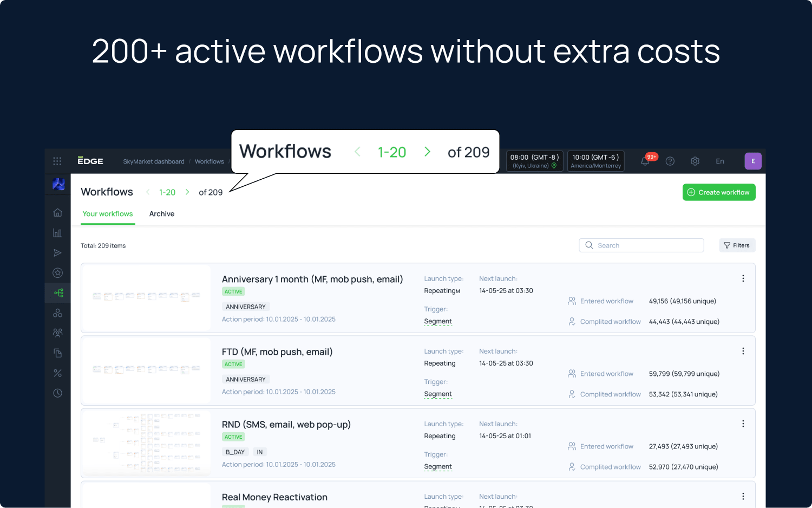The height and width of the screenshot is (508, 812).
Task: Click ACTIVE status of Anniversary 1 month
Action: [233, 291]
